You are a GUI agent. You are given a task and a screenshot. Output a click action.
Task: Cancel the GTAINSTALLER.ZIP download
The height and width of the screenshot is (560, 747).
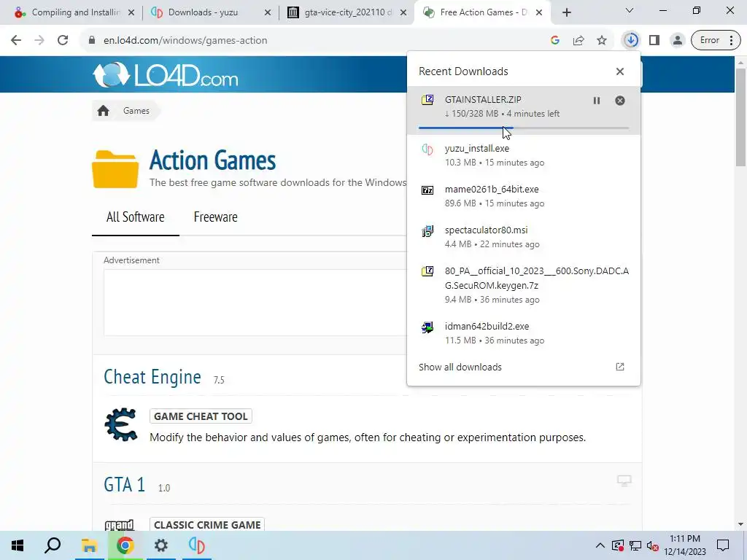(x=620, y=101)
